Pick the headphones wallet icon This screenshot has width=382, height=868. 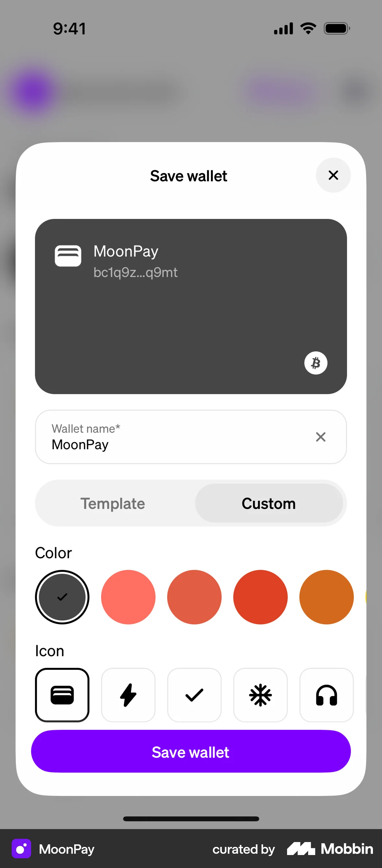(327, 695)
